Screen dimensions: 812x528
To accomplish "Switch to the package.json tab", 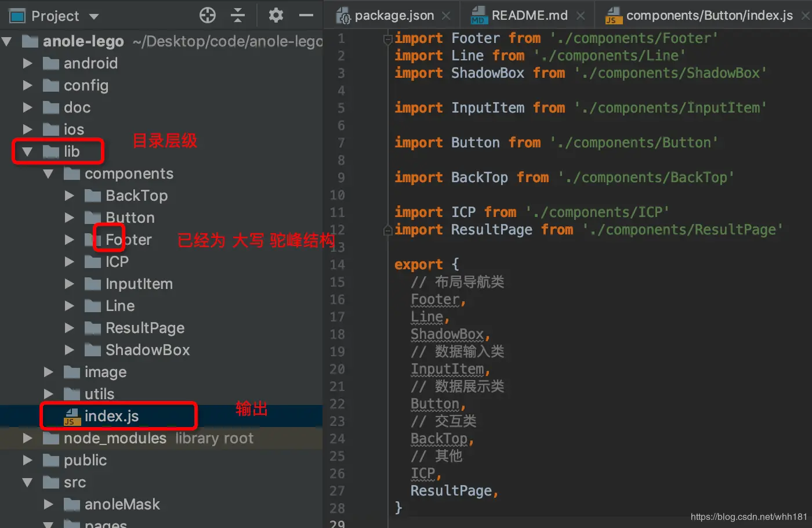I will [x=393, y=16].
